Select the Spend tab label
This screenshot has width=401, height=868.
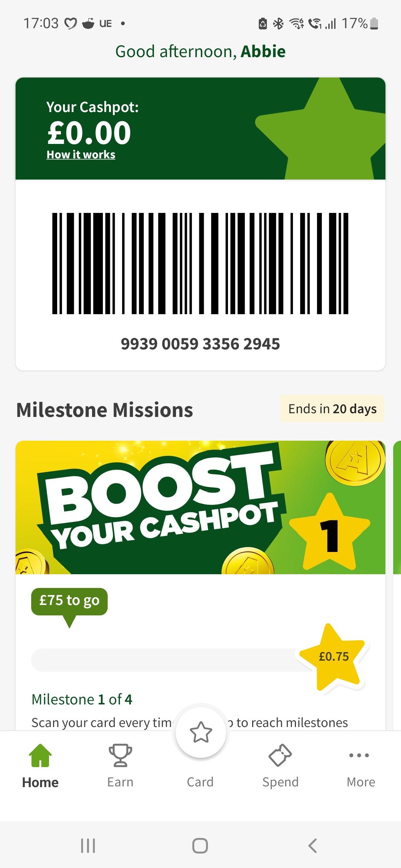click(280, 782)
